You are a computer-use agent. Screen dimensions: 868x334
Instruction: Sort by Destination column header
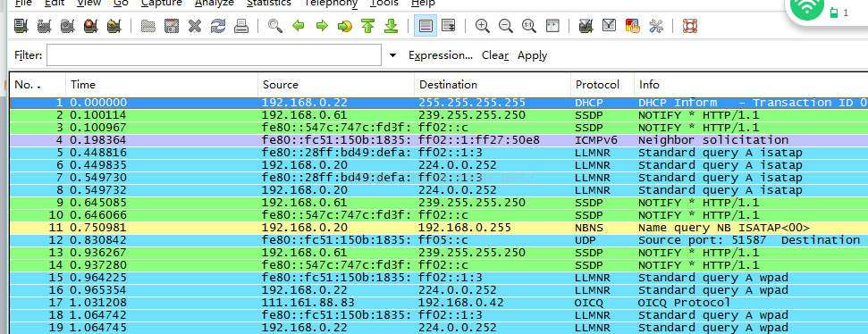(x=493, y=85)
